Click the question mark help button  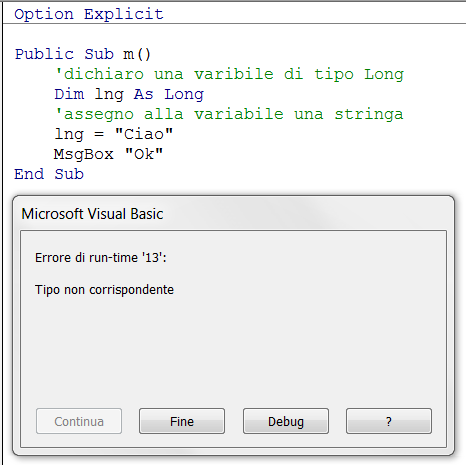[x=389, y=421]
